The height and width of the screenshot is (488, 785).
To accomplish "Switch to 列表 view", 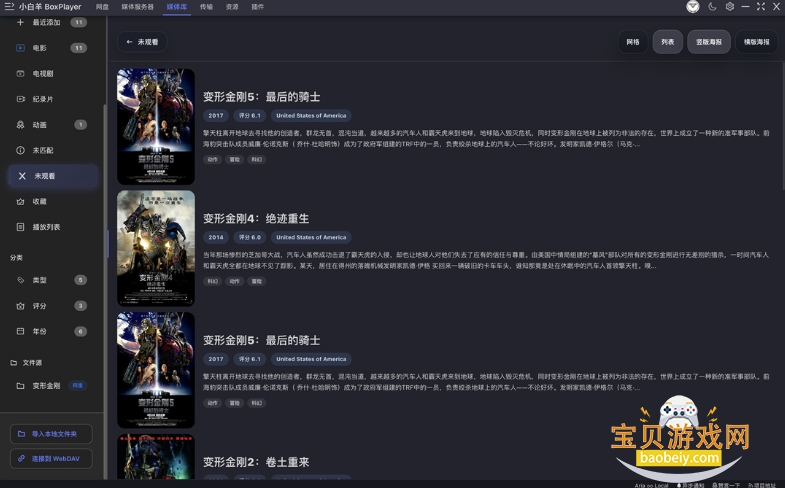I will [x=667, y=42].
